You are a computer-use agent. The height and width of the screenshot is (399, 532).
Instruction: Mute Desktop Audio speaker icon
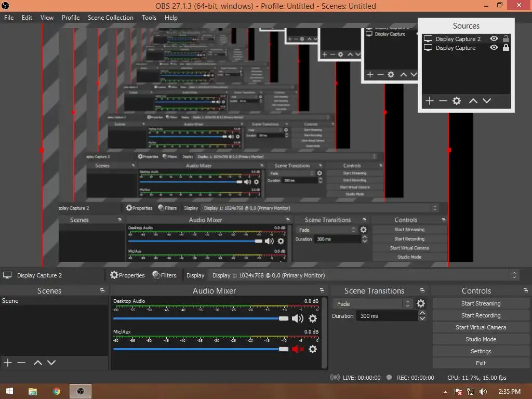pyautogui.click(x=298, y=318)
